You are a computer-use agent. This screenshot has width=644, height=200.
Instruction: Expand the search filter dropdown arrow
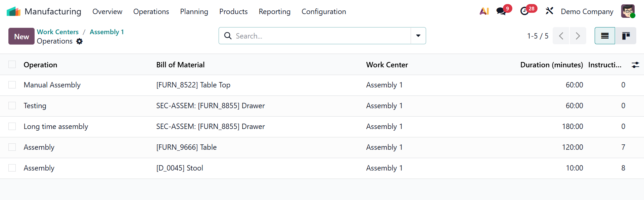[x=418, y=36]
